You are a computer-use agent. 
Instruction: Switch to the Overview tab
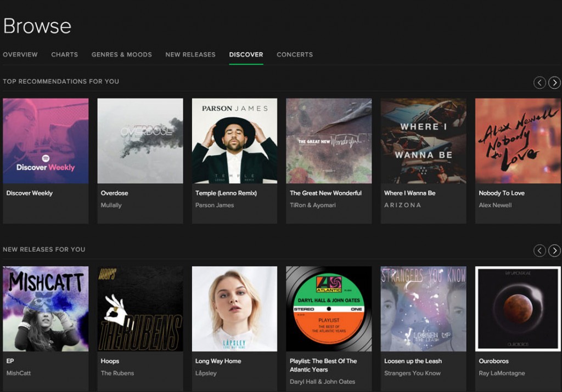click(x=20, y=54)
